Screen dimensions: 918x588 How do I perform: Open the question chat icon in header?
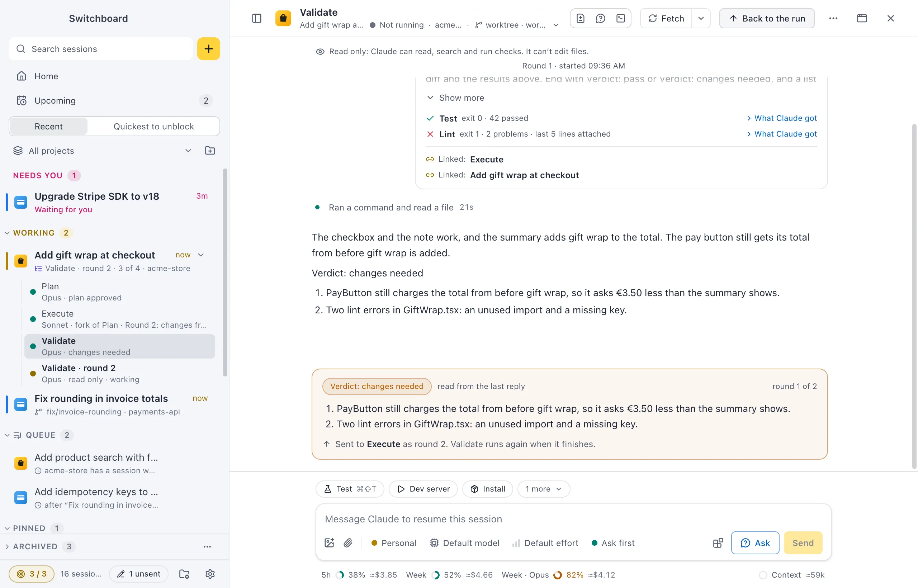[600, 18]
